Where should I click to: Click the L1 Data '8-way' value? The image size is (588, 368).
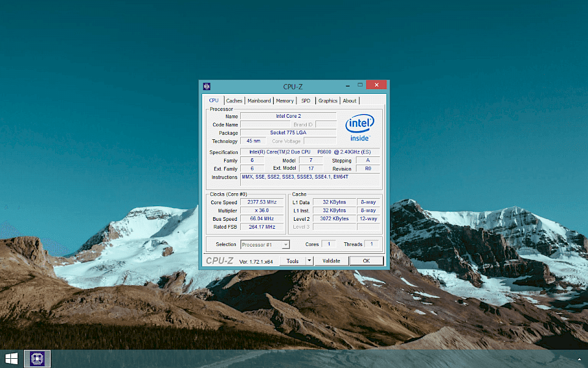pos(368,202)
